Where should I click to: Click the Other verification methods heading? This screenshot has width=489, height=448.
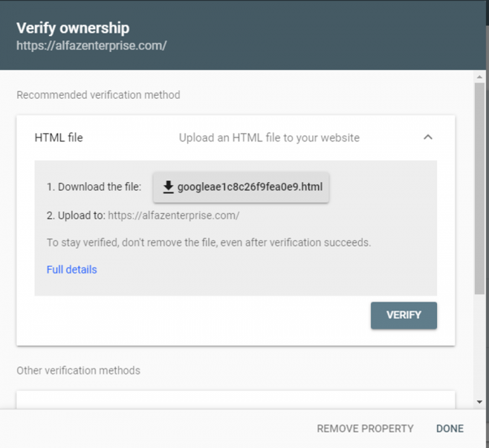[x=78, y=371]
